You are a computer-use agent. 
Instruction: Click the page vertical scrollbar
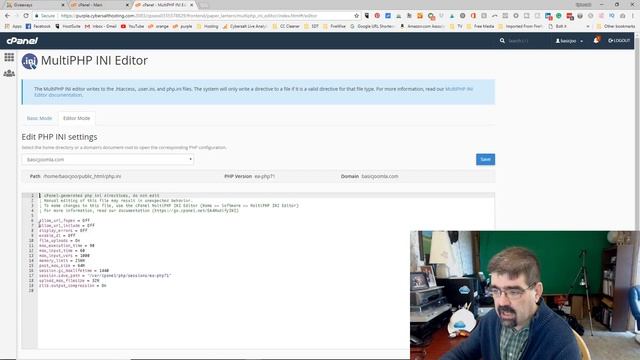tap(637, 131)
